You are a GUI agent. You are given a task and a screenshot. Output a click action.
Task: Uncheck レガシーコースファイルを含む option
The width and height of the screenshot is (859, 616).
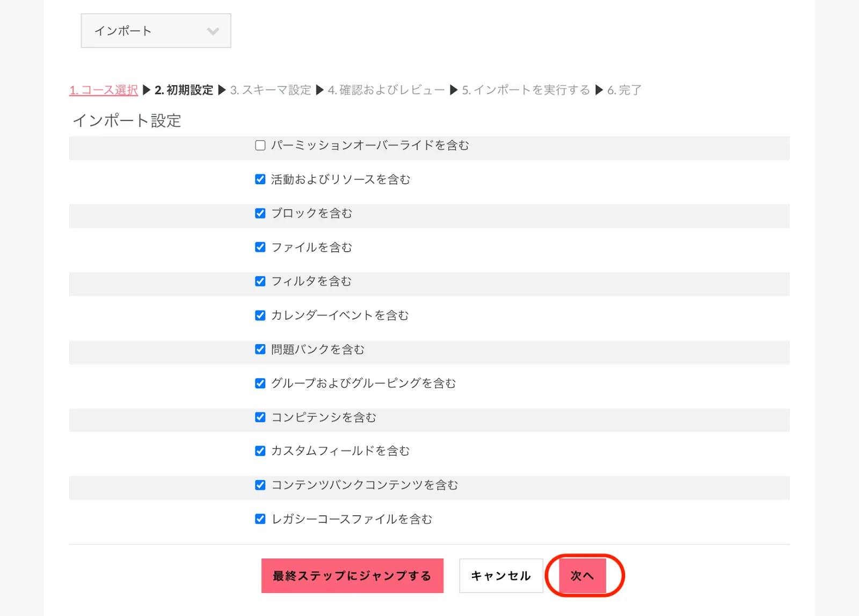(260, 519)
